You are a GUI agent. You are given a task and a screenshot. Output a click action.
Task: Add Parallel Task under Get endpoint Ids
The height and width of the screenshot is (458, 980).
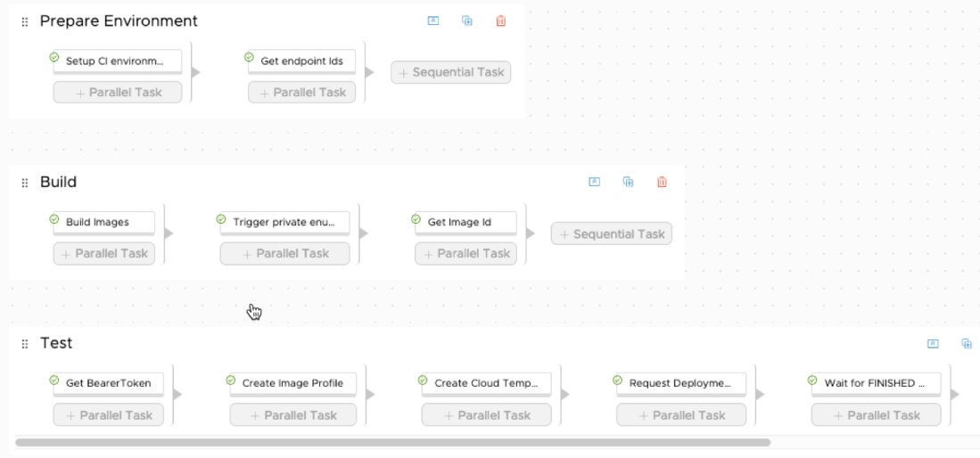(302, 92)
